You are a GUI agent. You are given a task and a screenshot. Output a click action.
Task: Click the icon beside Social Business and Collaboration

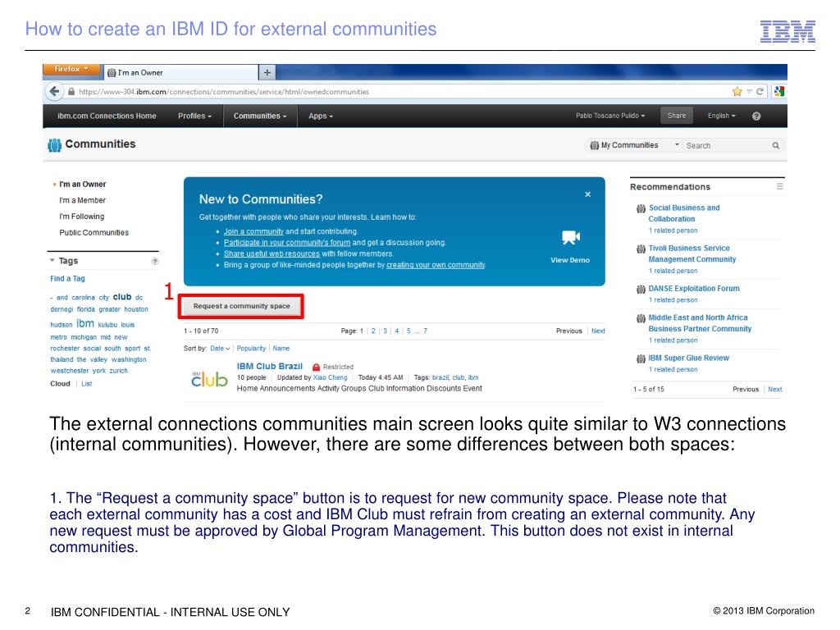pyautogui.click(x=641, y=208)
